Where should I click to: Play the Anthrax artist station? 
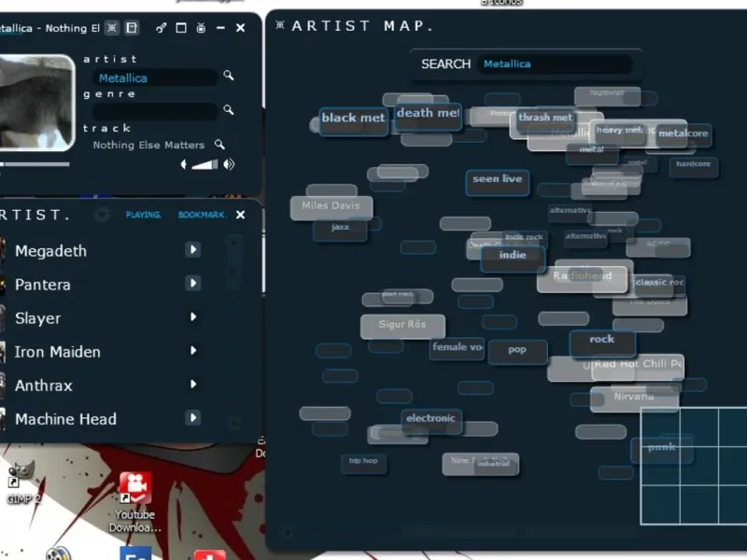(193, 384)
